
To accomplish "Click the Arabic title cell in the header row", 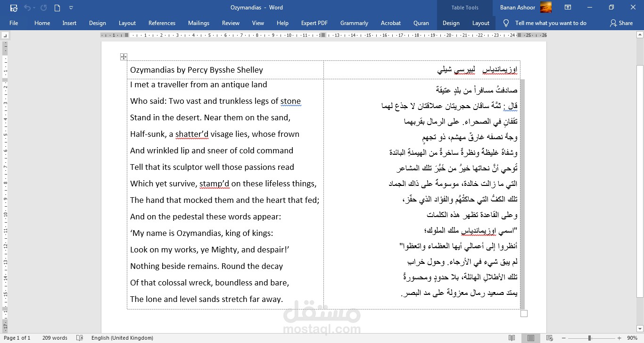I will [x=422, y=70].
